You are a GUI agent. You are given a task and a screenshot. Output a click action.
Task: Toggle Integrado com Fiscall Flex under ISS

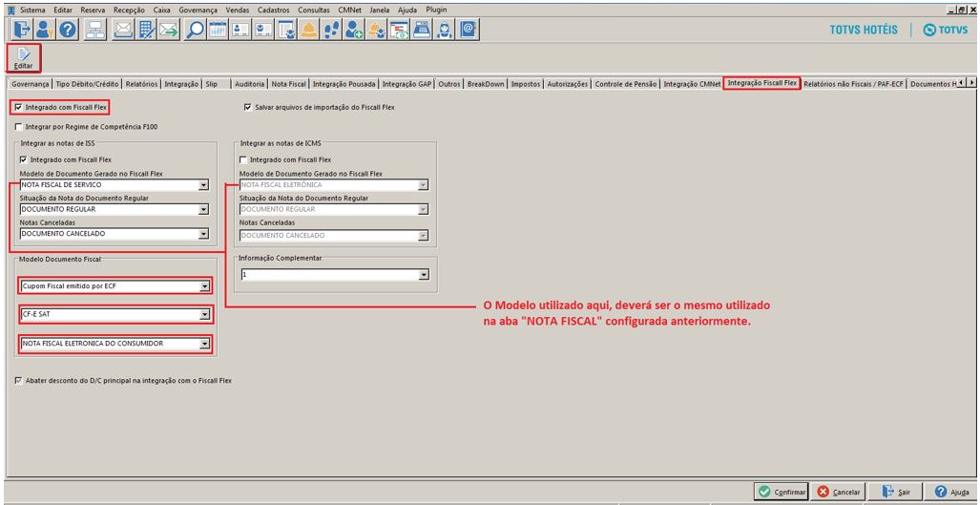(24, 159)
